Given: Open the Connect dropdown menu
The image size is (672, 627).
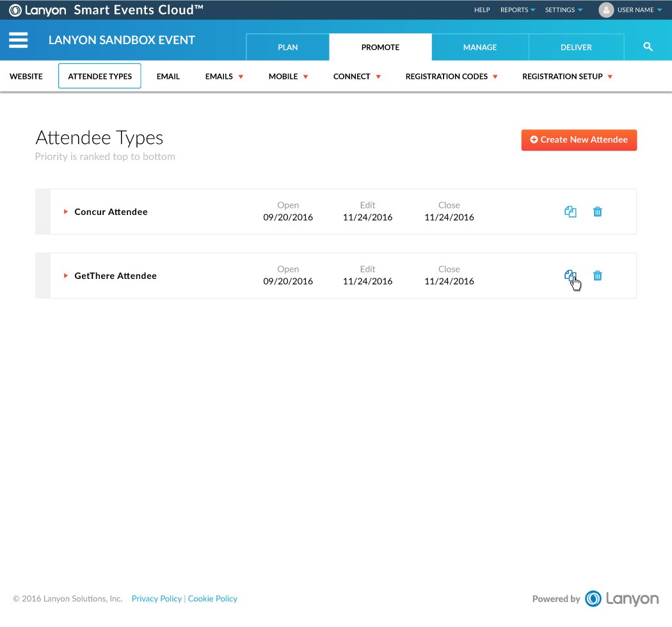Looking at the screenshot, I should [x=356, y=76].
